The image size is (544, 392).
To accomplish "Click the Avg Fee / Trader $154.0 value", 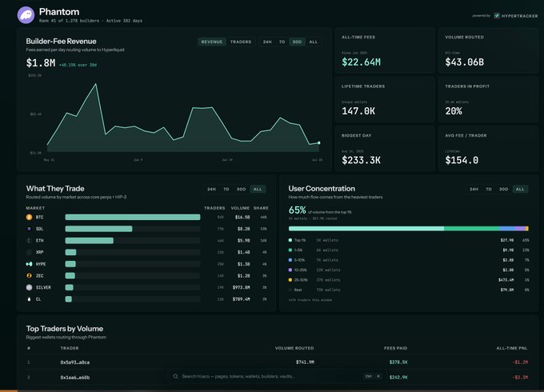I will (462, 160).
